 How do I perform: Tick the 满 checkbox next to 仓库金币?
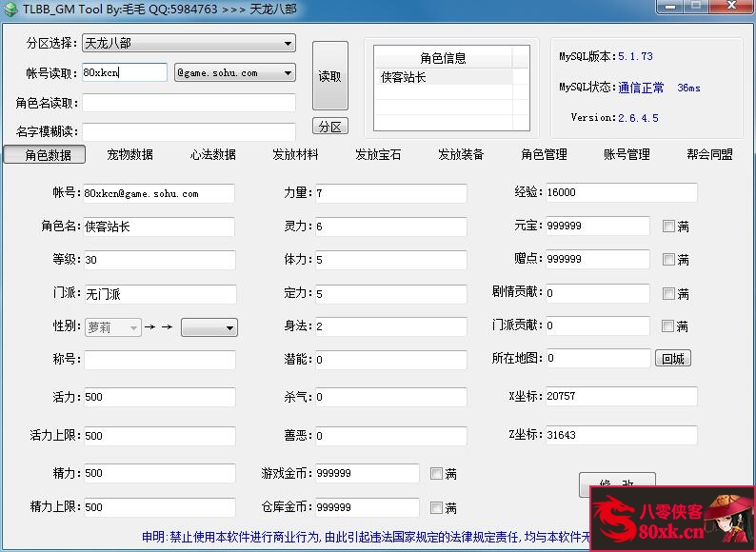pos(436,507)
